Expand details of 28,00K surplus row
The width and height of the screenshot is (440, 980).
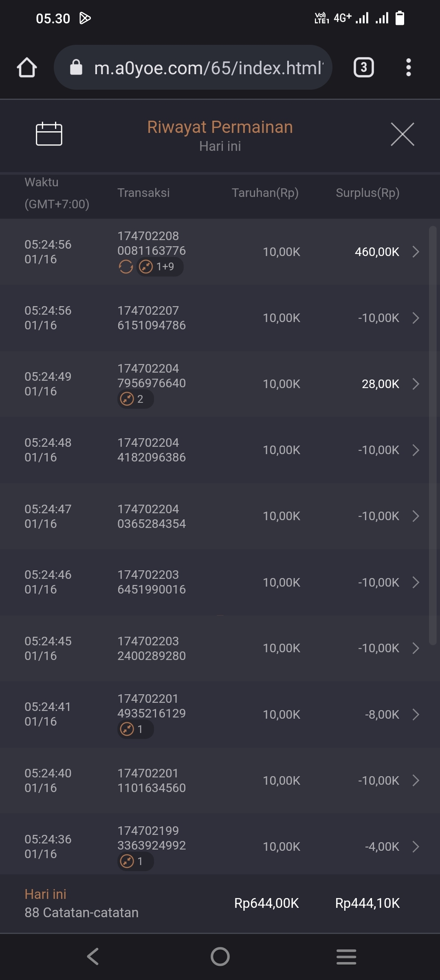[416, 384]
